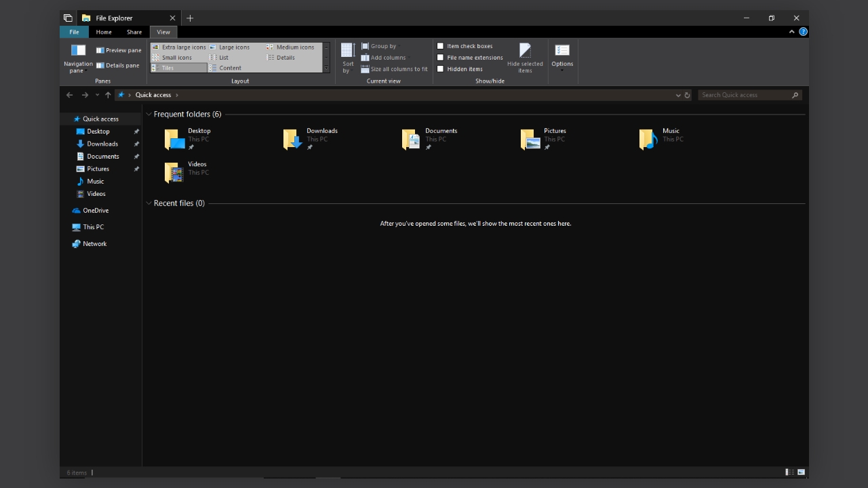Image resolution: width=868 pixels, height=488 pixels.
Task: Open the Sort by dropdown
Action: [x=348, y=57]
